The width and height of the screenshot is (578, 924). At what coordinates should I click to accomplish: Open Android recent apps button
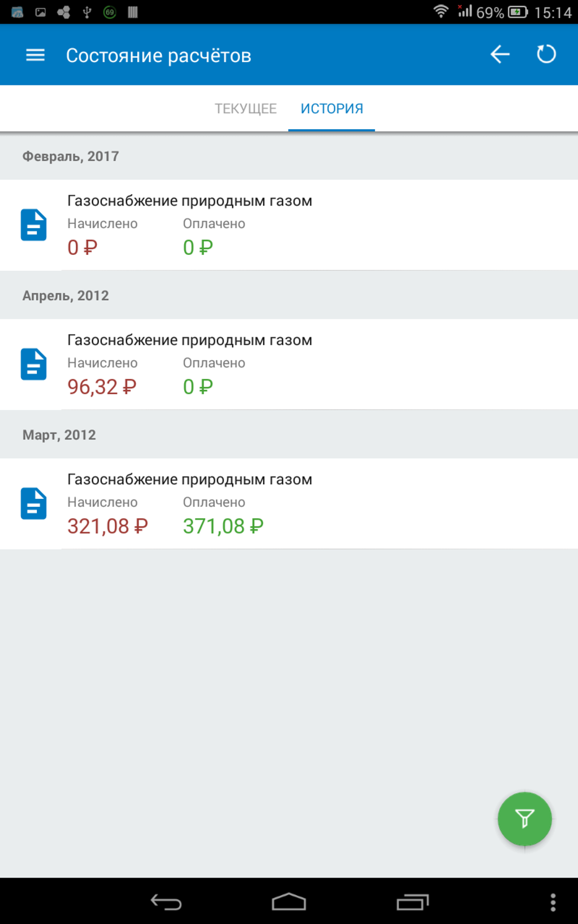(413, 901)
